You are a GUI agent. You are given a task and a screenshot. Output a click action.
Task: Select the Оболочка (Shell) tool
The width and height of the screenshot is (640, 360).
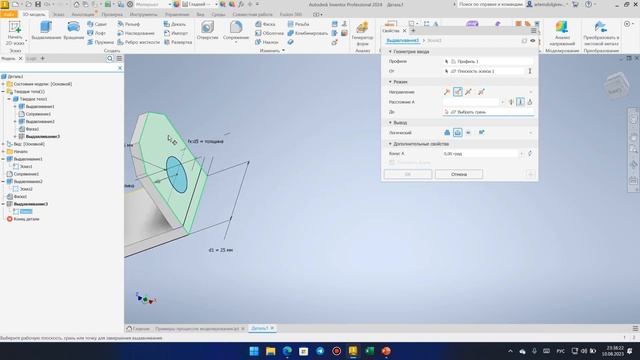(x=269, y=33)
